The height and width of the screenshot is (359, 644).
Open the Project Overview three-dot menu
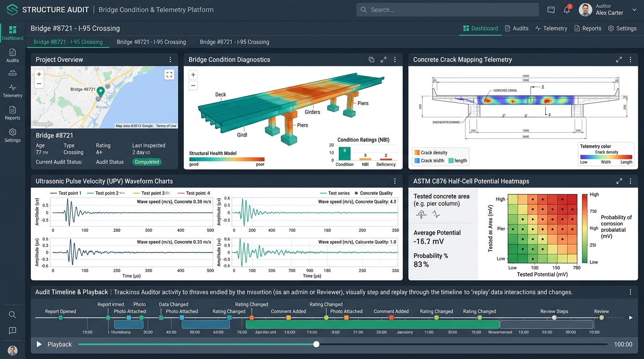[170, 60]
